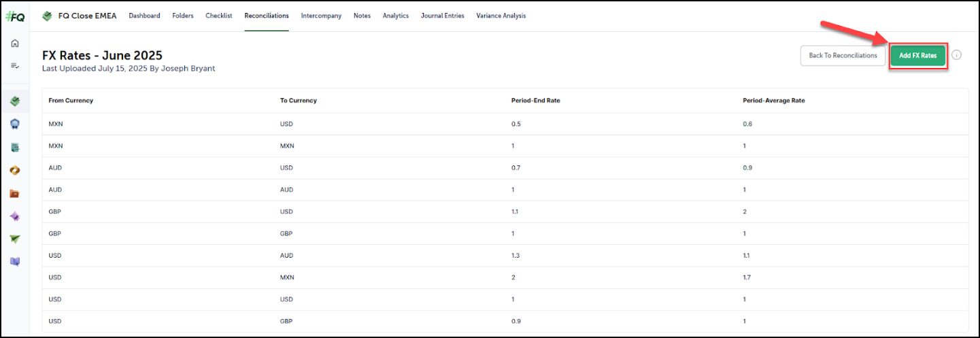980x338 pixels.
Task: Open the Home icon in the sidebar
Action: pos(15,44)
